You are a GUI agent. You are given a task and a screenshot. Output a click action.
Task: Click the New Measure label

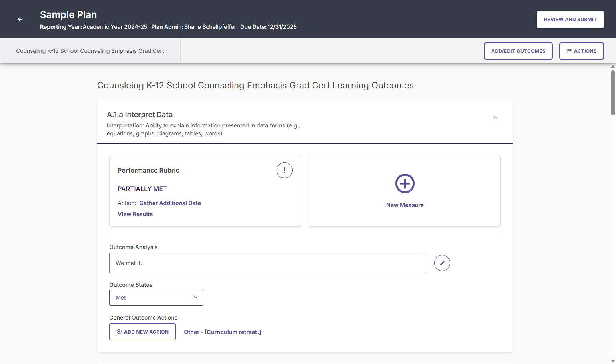(405, 205)
